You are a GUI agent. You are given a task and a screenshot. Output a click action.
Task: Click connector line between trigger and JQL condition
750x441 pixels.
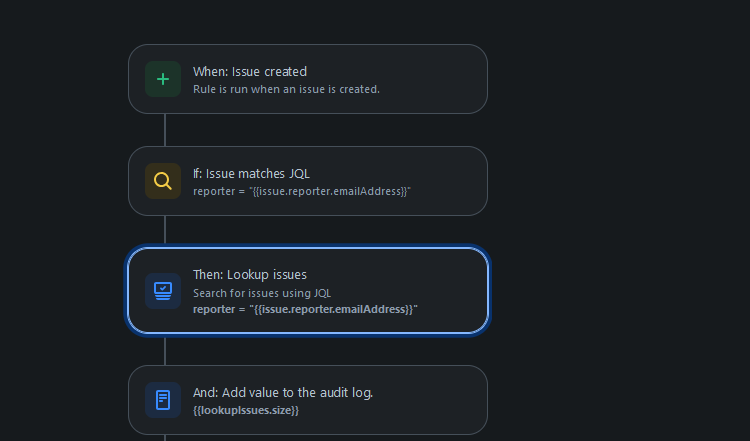coord(165,130)
